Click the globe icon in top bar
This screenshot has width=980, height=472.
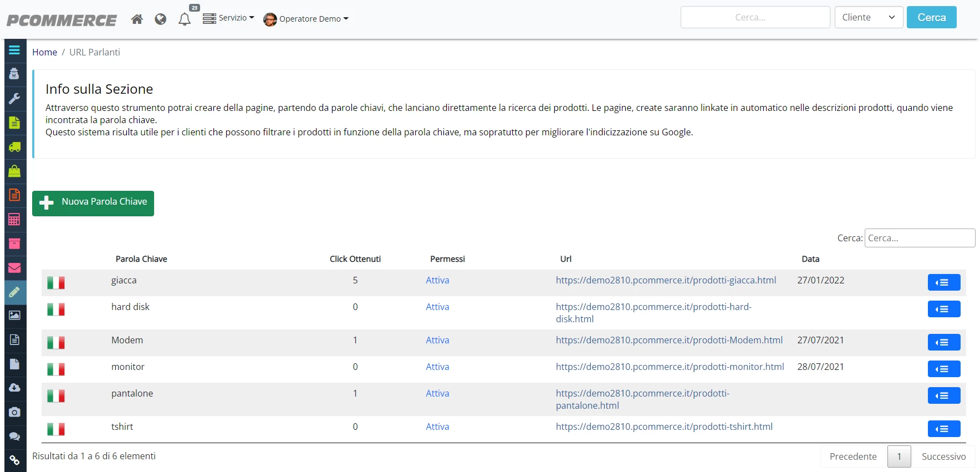161,19
